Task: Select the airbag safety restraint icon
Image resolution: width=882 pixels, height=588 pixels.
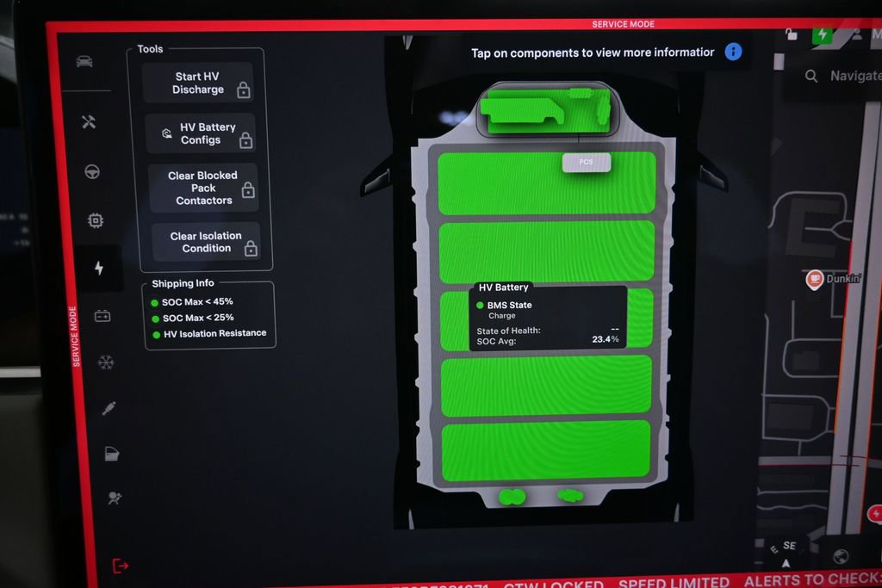Action: 114,498
